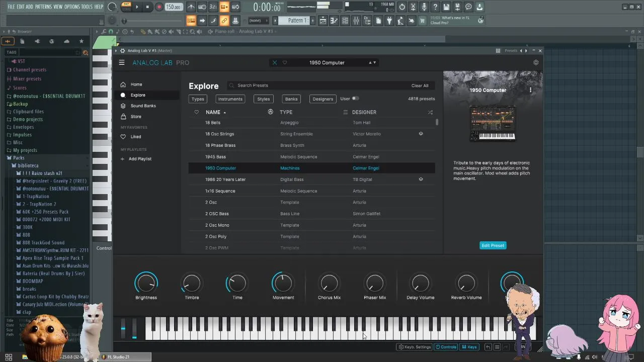This screenshot has width=644, height=362.
Task: Open the playlist view icon
Action: pos(323,21)
